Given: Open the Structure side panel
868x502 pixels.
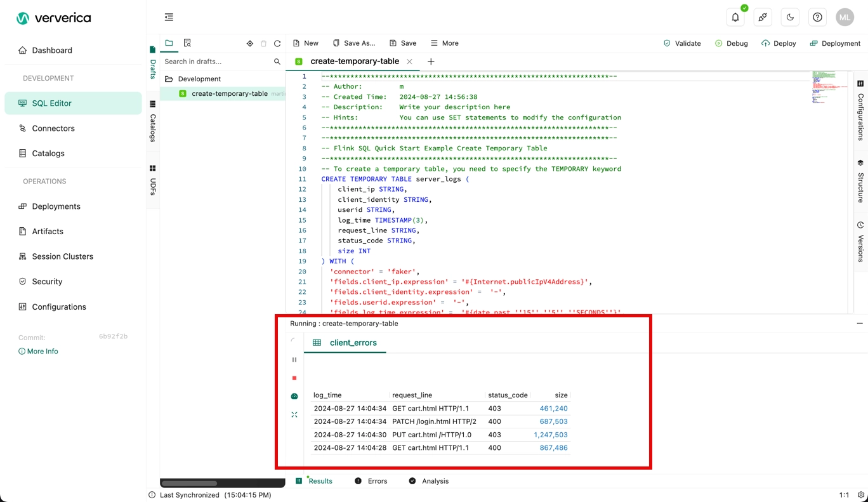Looking at the screenshot, I should pos(860,181).
